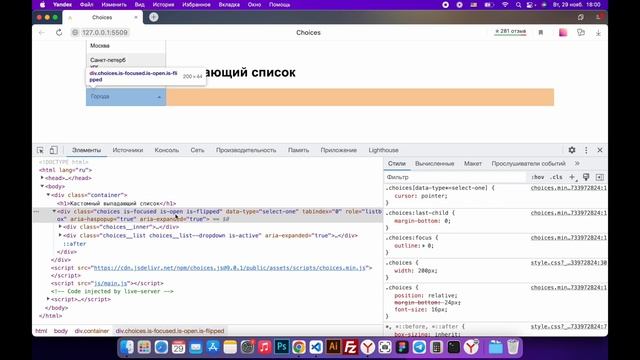The height and width of the screenshot is (360, 640).
Task: Reload the page with the refresh icon
Action: point(59,33)
